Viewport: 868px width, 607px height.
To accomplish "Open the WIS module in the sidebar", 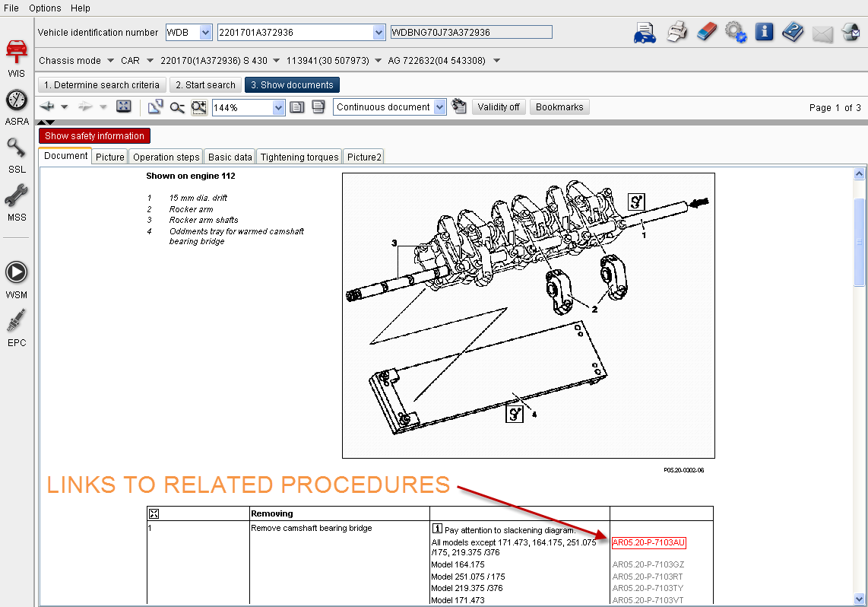I will (x=17, y=58).
